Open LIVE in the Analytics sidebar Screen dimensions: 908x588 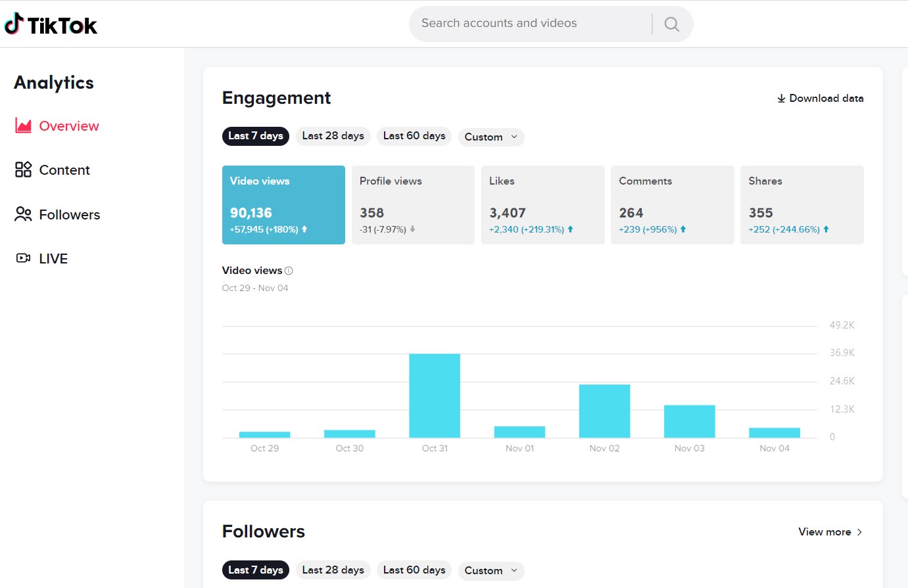click(x=42, y=258)
